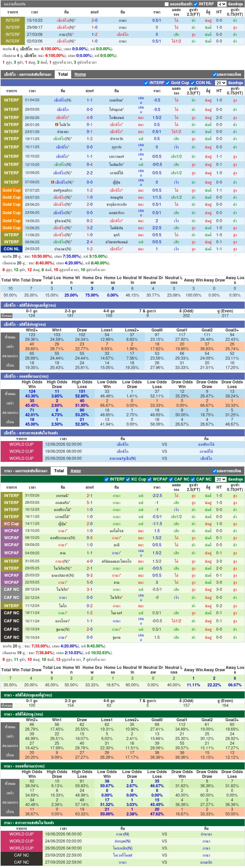245x868 pixels.
Task: Open the head-to-head match count dropdown showing 4
Action: (x=222, y=4)
